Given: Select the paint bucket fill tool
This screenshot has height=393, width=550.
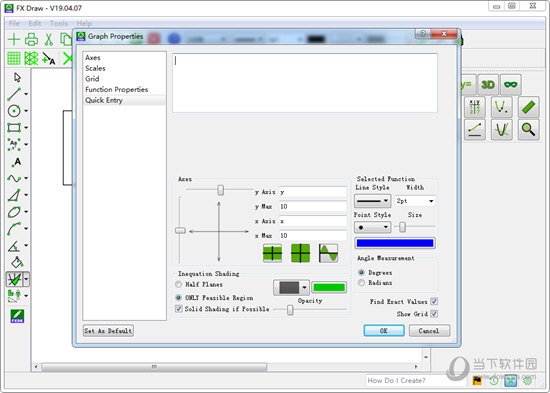Looking at the screenshot, I should tap(17, 262).
